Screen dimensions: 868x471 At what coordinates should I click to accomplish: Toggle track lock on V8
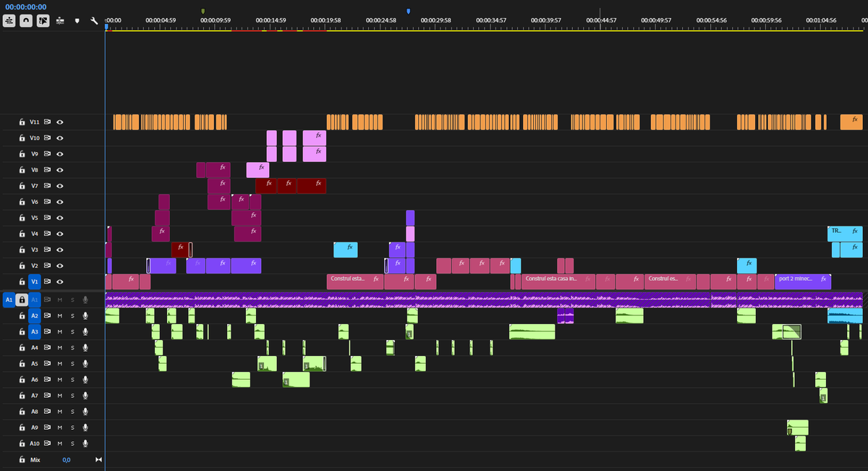(22, 169)
